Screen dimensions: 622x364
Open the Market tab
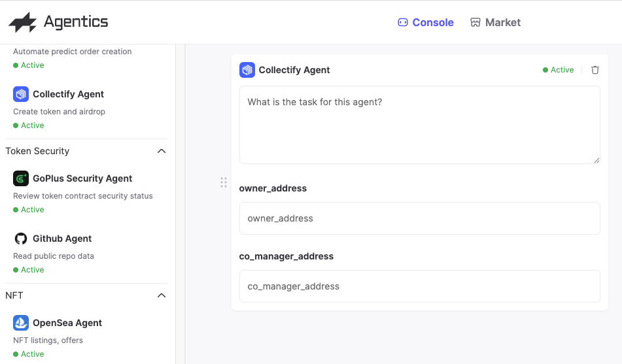[496, 22]
